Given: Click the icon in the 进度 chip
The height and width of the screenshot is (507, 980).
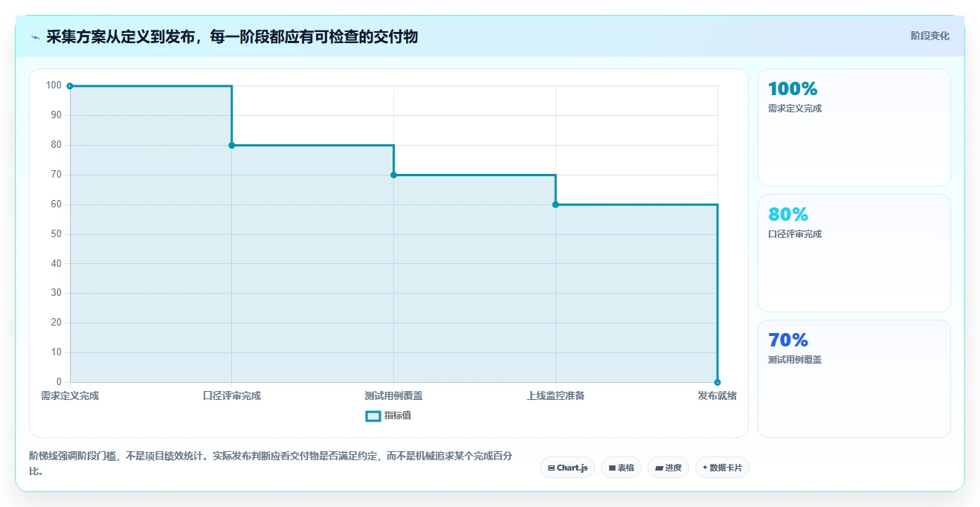Looking at the screenshot, I should click(659, 468).
